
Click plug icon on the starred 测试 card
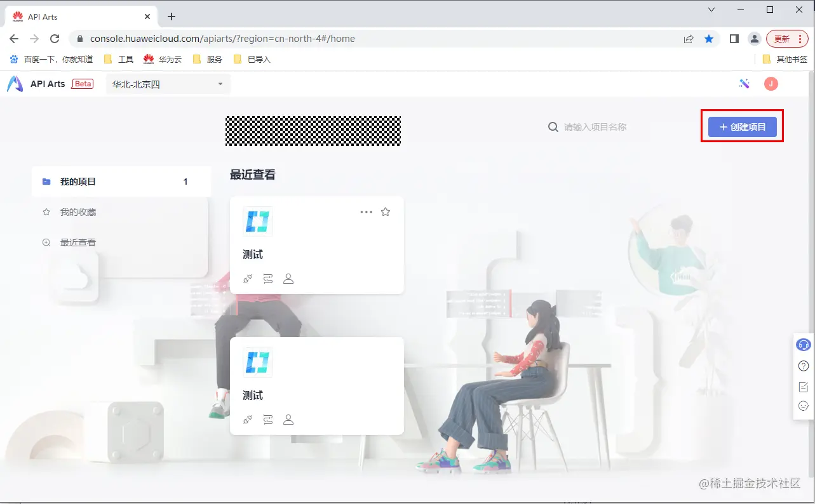[248, 279]
